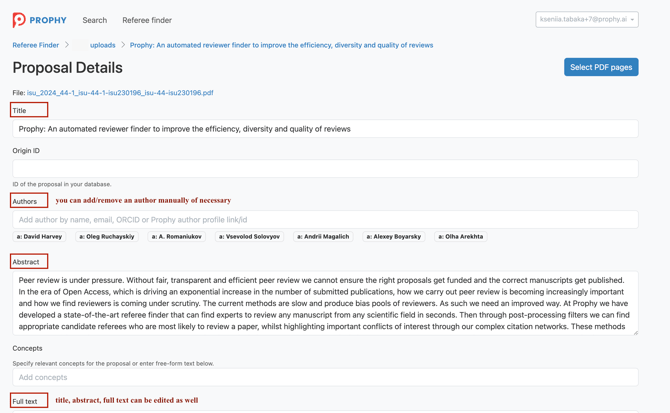The image size is (670, 413).
Task: Select the Alexey Boyarsky author tag
Action: click(394, 237)
